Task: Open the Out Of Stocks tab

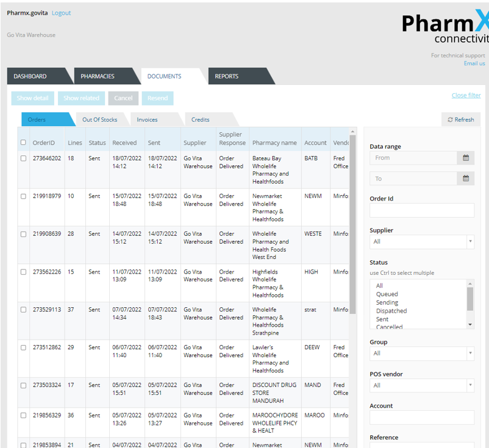Action: click(x=99, y=119)
